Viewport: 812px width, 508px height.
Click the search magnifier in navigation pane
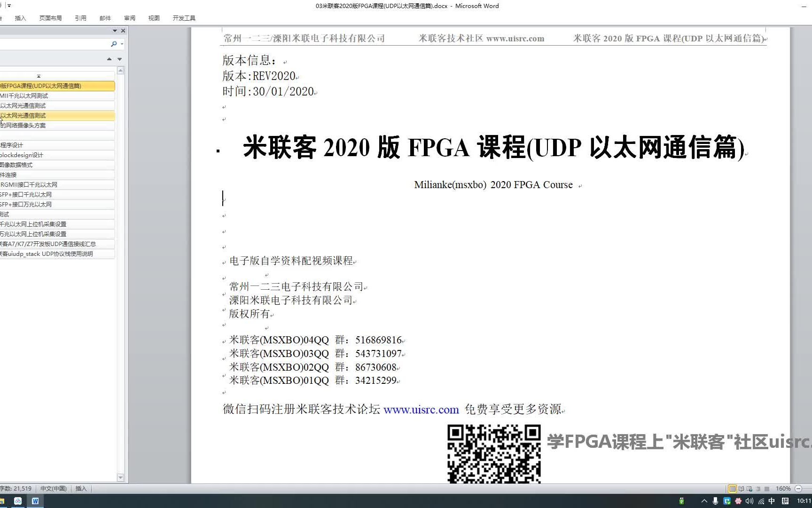113,44
